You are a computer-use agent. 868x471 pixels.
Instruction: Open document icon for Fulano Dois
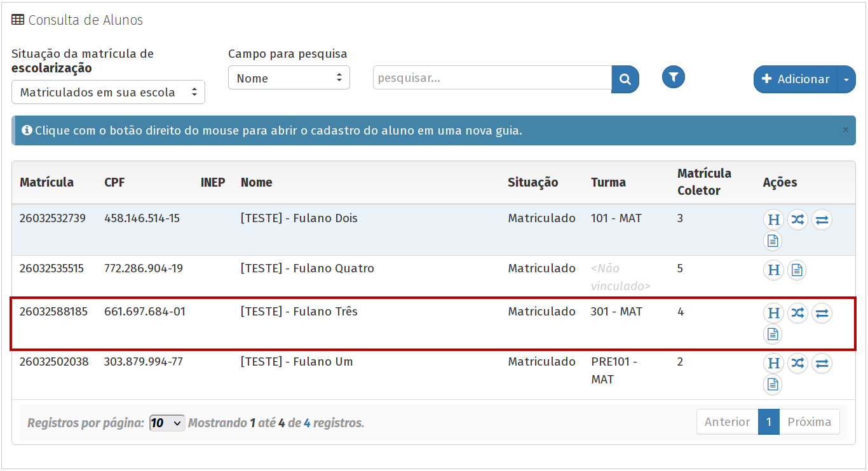coord(773,241)
